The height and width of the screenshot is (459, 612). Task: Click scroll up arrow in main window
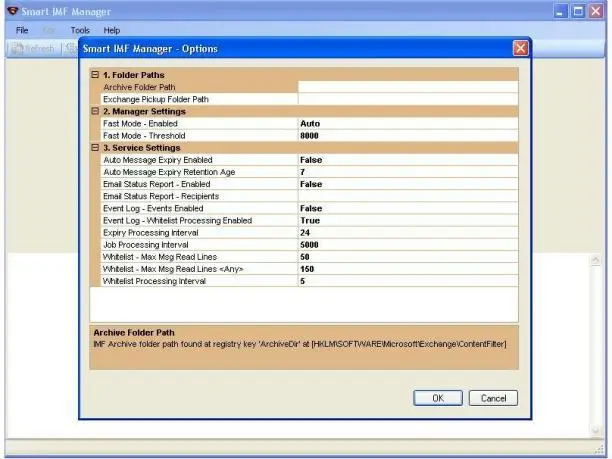pyautogui.click(x=596, y=260)
